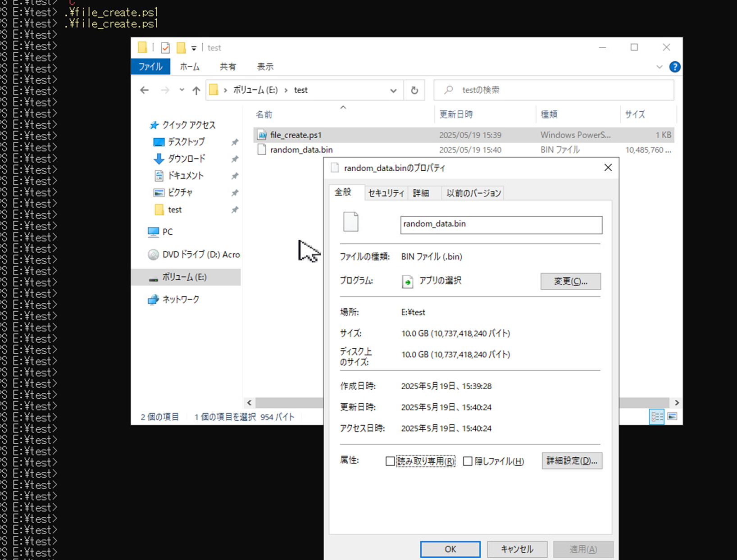Click the refresh button beside address bar

[414, 90]
